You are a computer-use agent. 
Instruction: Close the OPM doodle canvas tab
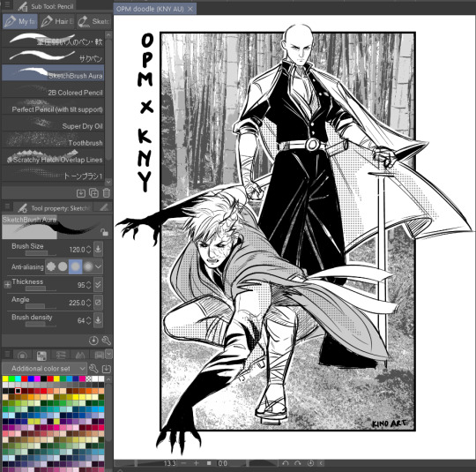tap(190, 9)
